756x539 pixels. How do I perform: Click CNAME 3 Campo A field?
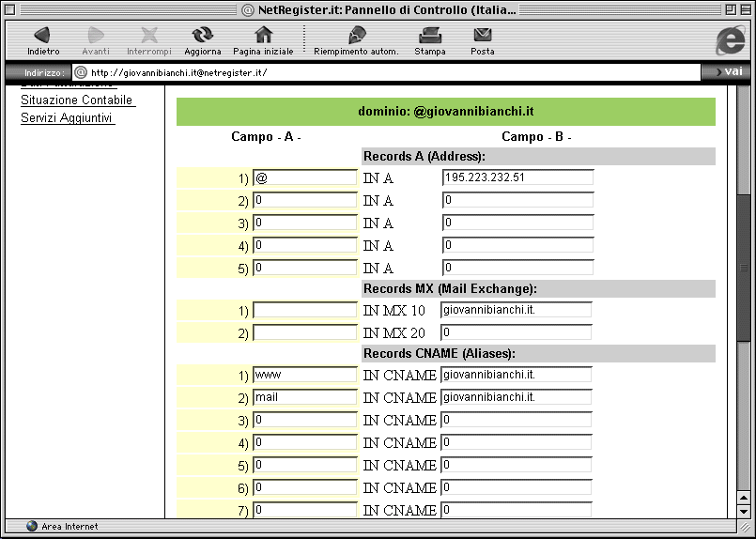coord(304,421)
